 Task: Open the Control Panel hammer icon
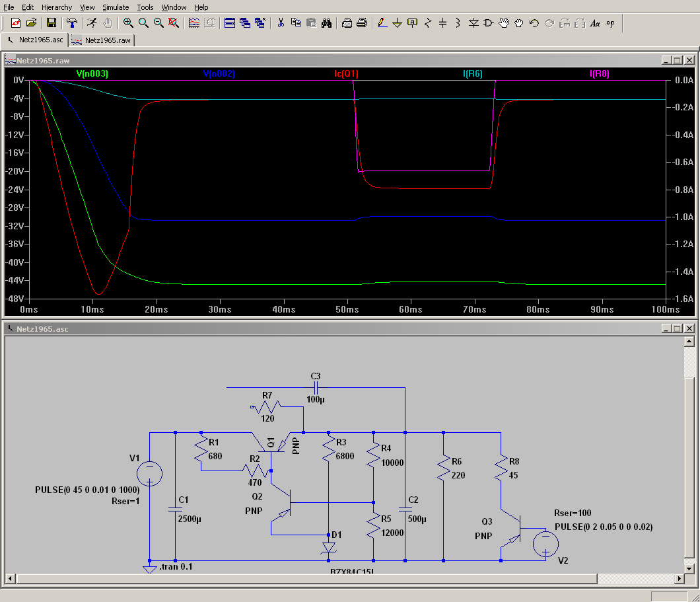[72, 22]
